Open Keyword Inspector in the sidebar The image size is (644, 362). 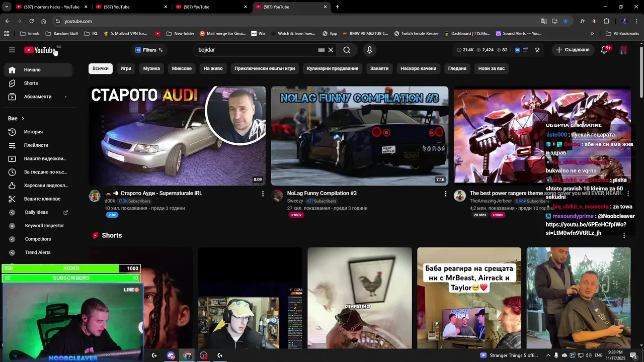click(x=38, y=226)
